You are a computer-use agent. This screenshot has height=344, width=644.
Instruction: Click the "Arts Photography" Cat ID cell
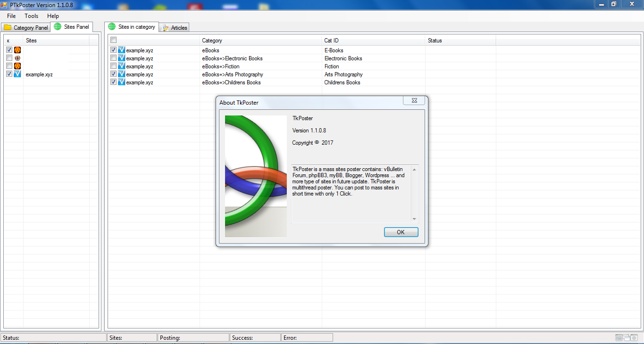point(343,74)
